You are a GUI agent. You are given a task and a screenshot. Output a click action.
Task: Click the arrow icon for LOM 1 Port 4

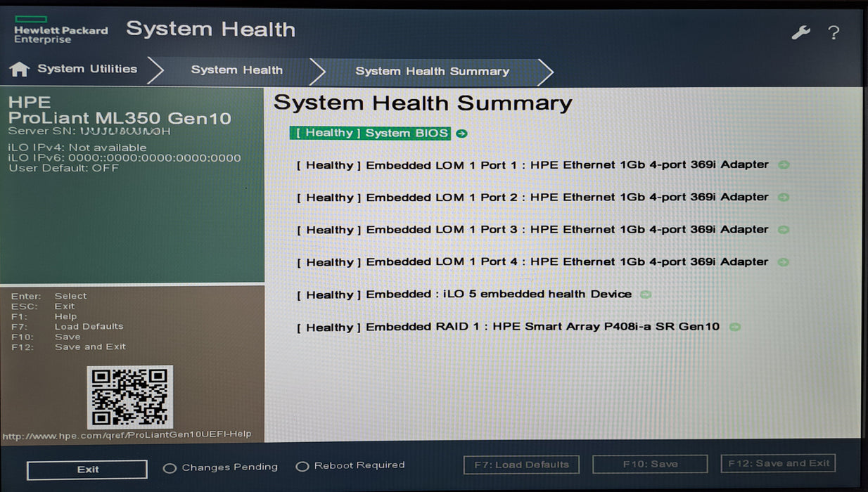point(784,262)
